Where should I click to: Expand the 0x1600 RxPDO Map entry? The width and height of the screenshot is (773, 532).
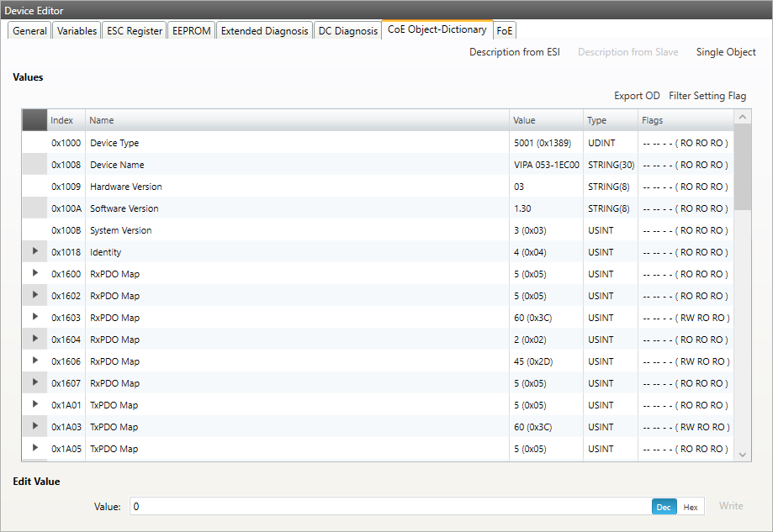pos(35,274)
